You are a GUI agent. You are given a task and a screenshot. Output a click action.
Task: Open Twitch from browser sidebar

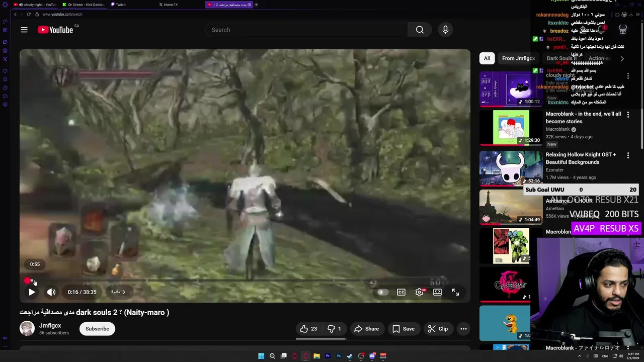tap(5, 42)
